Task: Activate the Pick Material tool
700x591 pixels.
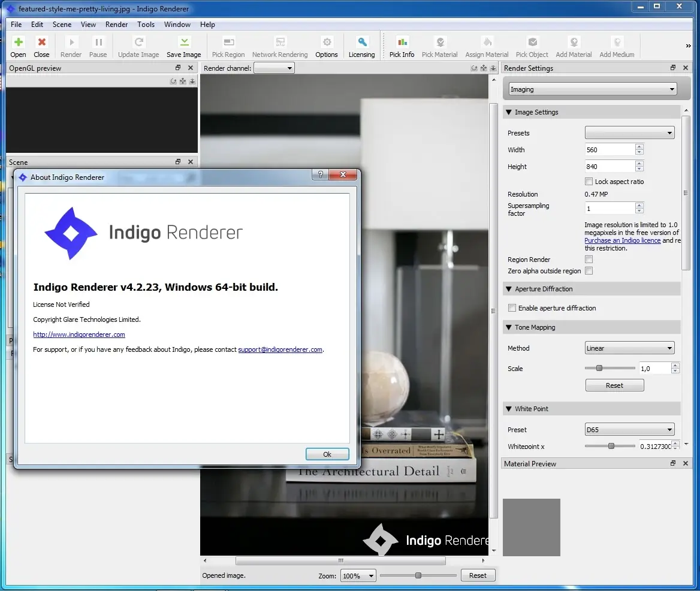Action: [x=440, y=47]
